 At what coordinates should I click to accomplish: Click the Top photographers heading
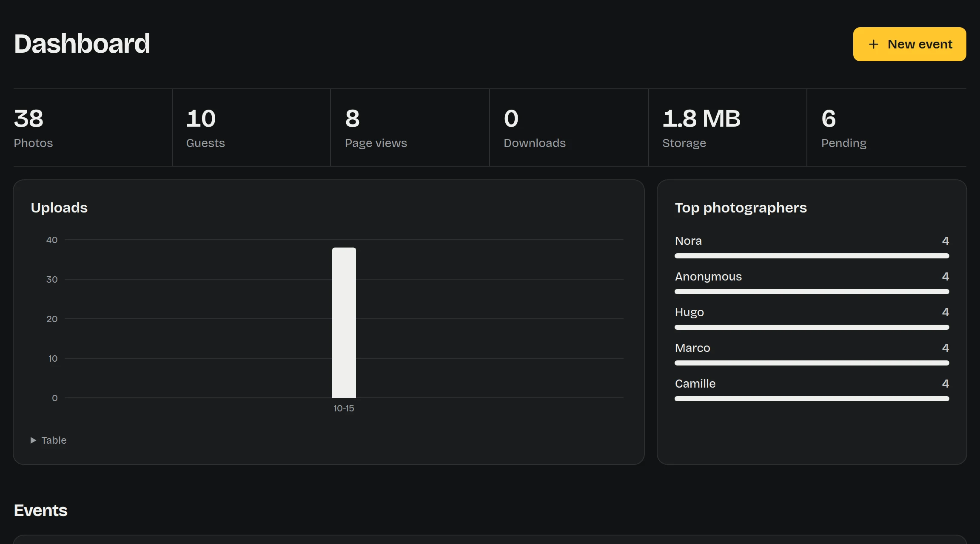(x=741, y=207)
